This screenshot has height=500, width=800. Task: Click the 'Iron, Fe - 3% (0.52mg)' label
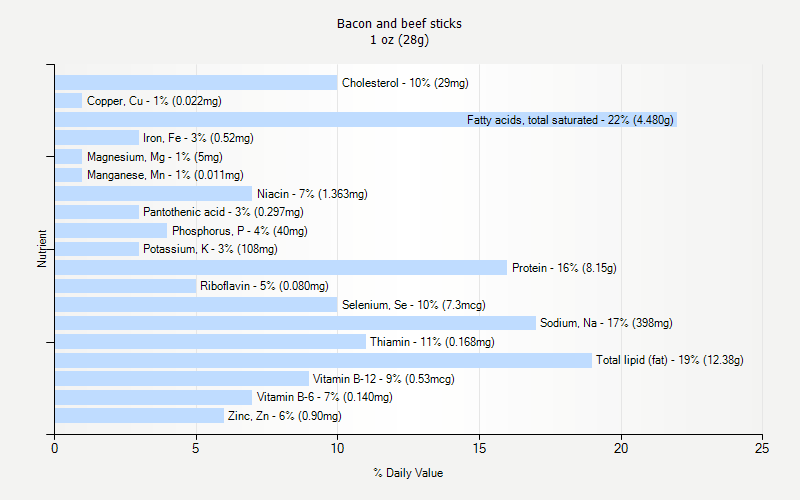198,138
